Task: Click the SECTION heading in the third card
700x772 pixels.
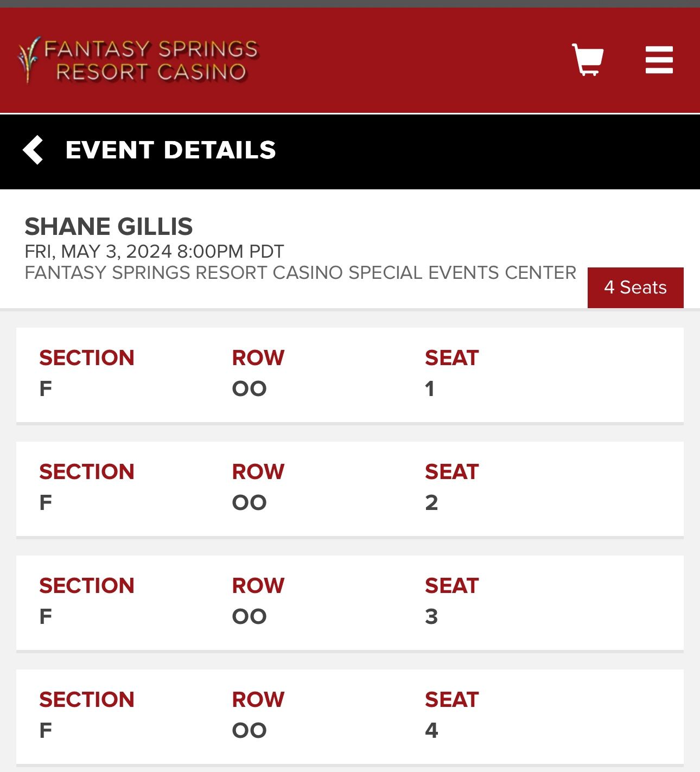Action: pyautogui.click(x=86, y=586)
